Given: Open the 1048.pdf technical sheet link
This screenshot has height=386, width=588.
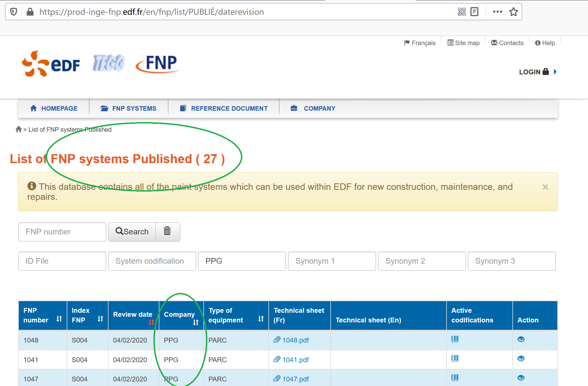Looking at the screenshot, I should (295, 340).
